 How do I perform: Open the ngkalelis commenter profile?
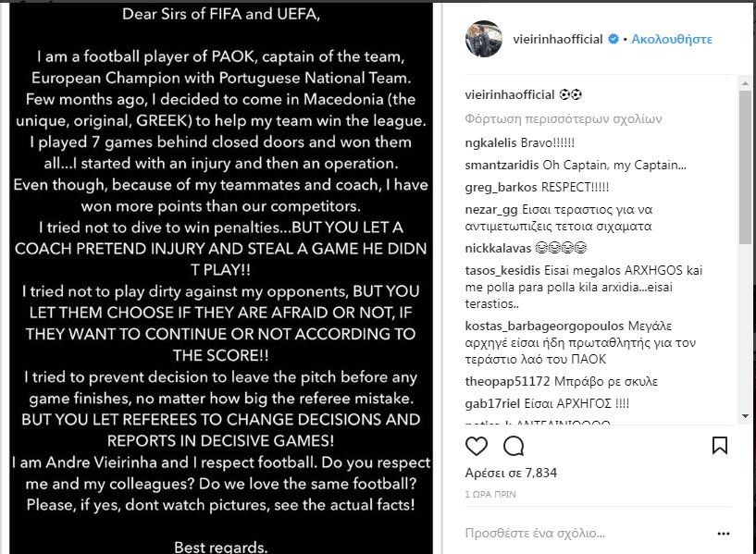coord(494,144)
